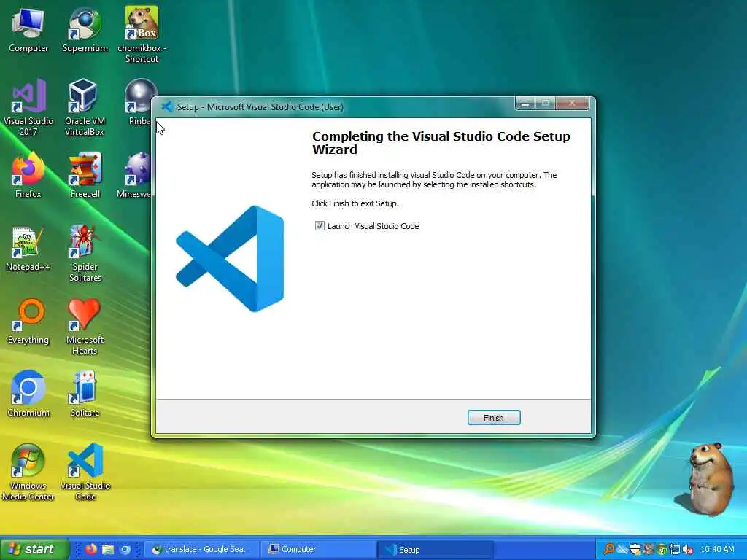Select the Visual Studio 2017 shortcut

(x=28, y=108)
